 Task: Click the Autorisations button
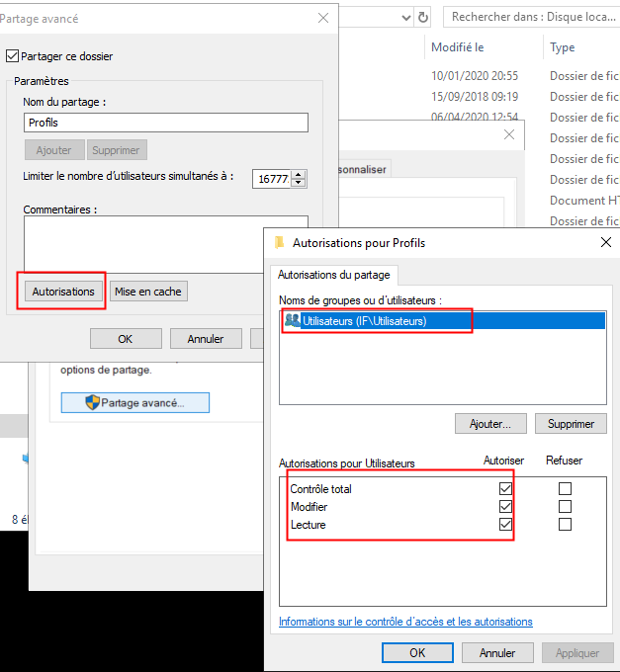point(63,292)
